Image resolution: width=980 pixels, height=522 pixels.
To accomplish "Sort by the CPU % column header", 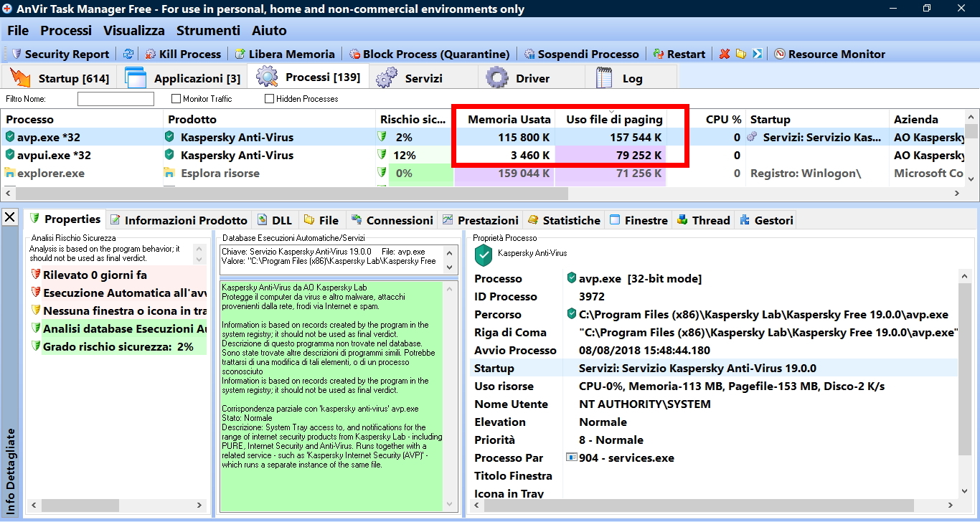I will [x=706, y=119].
